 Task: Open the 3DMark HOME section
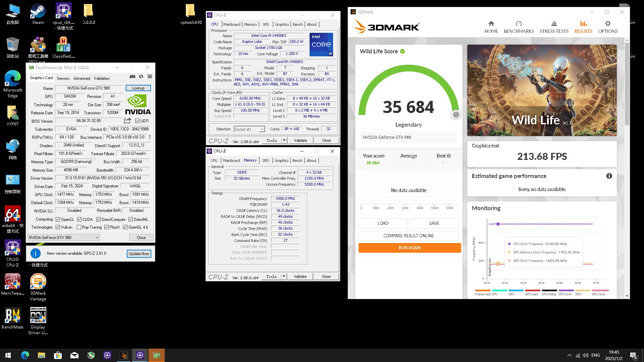(491, 27)
